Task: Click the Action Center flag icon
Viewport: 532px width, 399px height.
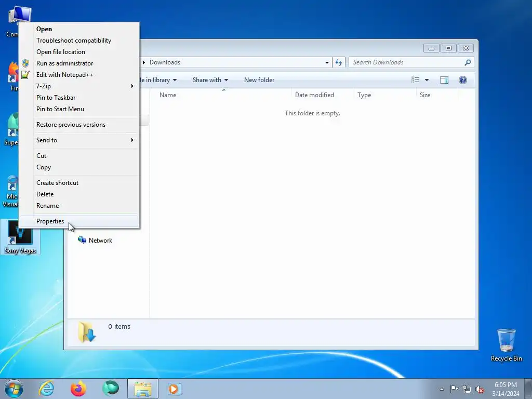Action: click(x=454, y=389)
